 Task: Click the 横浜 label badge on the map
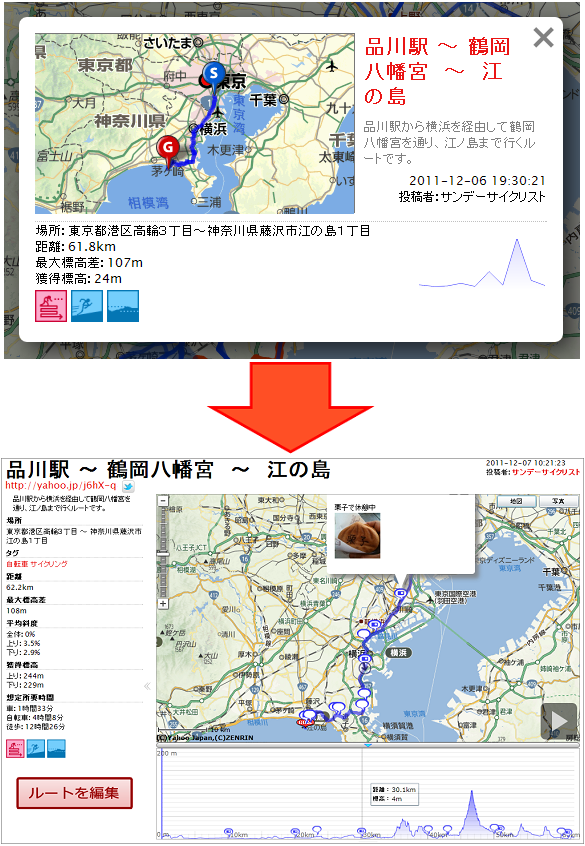click(398, 652)
